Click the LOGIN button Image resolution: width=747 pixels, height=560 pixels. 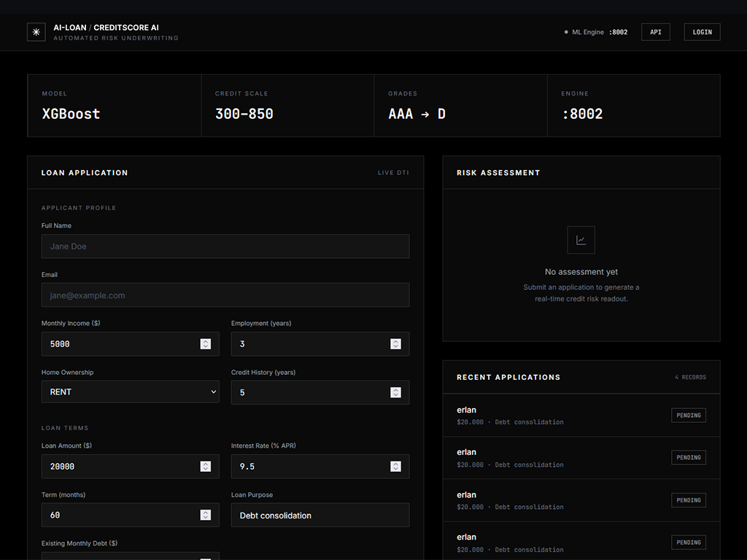pos(702,32)
